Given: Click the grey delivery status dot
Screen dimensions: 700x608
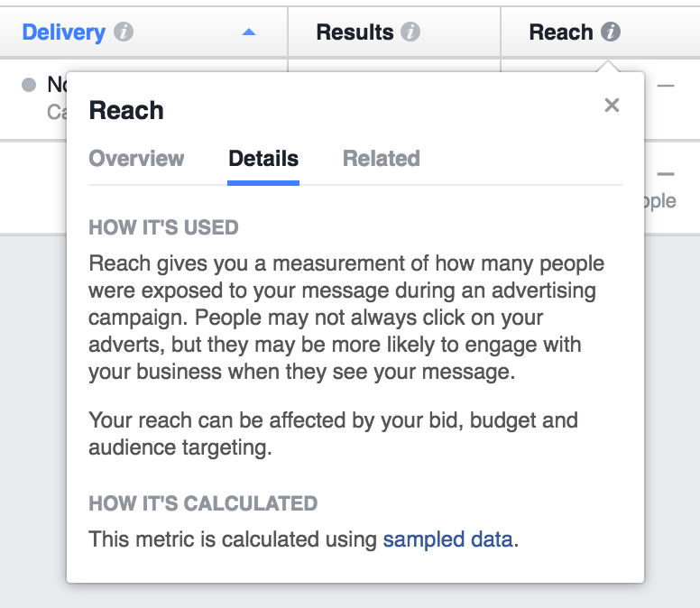Looking at the screenshot, I should pos(29,85).
